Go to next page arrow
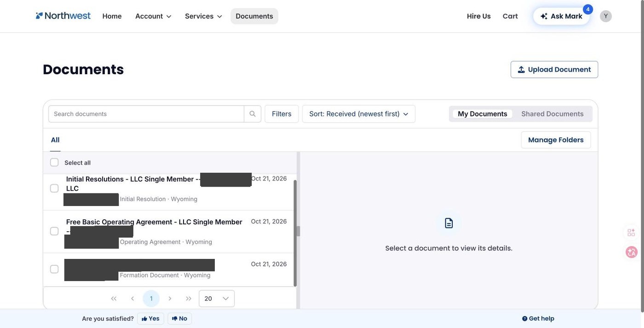The image size is (644, 328). 170,299
